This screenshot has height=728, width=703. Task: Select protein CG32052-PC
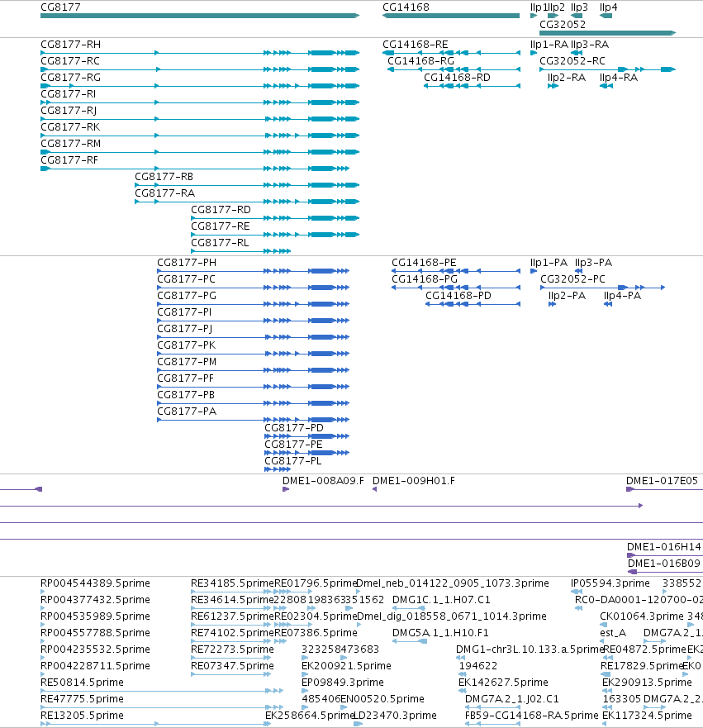click(x=603, y=288)
